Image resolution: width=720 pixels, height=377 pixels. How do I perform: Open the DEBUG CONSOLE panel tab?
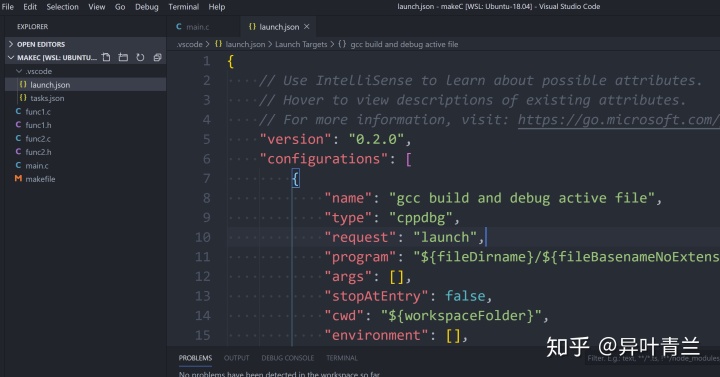288,358
